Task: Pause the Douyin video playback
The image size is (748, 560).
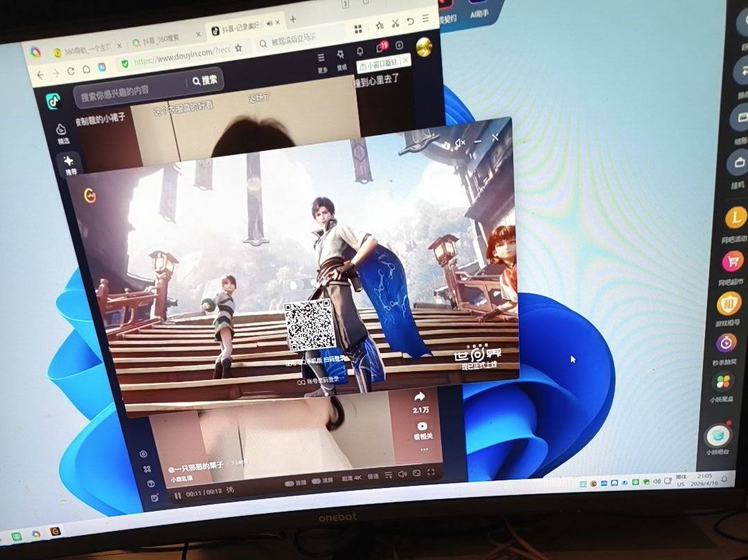Action: tap(178, 495)
